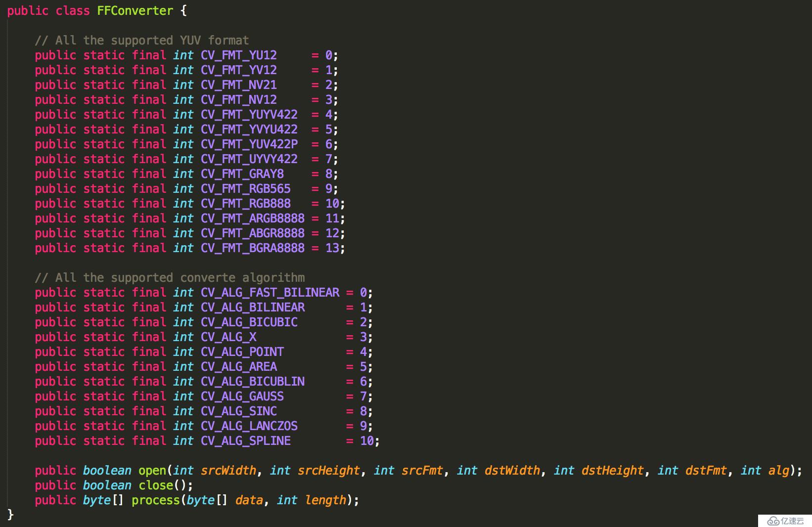Click the alg parameter
Viewport: 812px width, 527px height.
coord(779,470)
